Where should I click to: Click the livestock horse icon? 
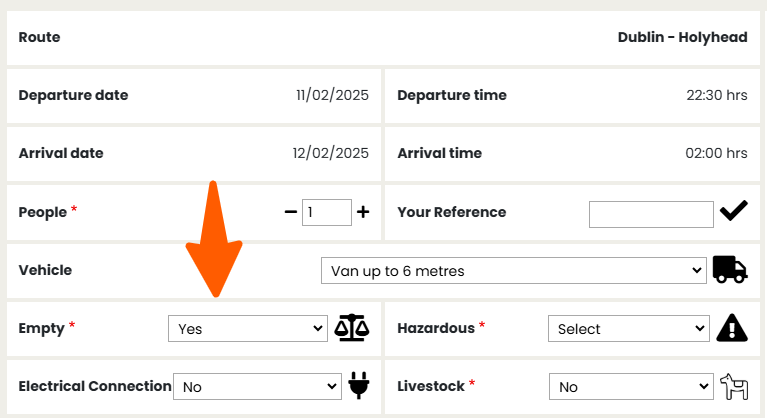tap(734, 386)
